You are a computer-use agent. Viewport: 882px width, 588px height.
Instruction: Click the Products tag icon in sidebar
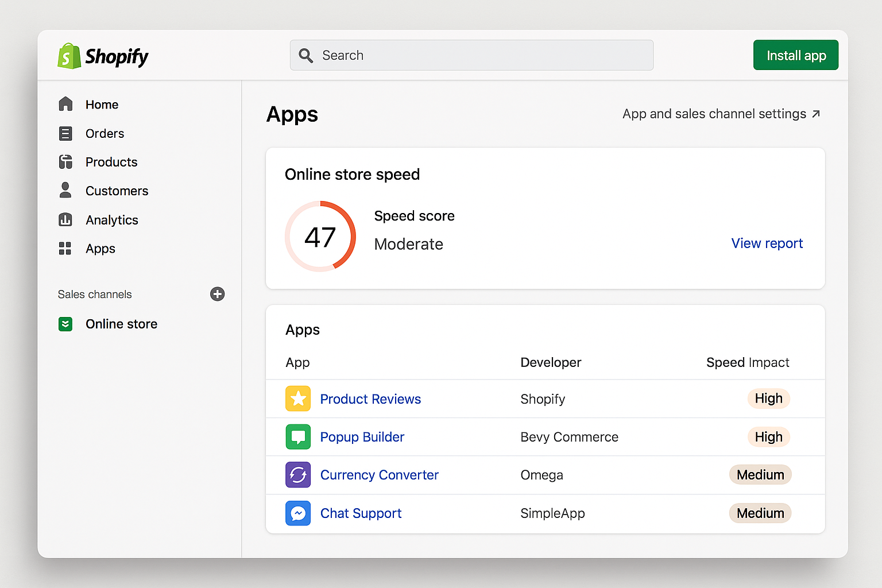[x=65, y=162]
